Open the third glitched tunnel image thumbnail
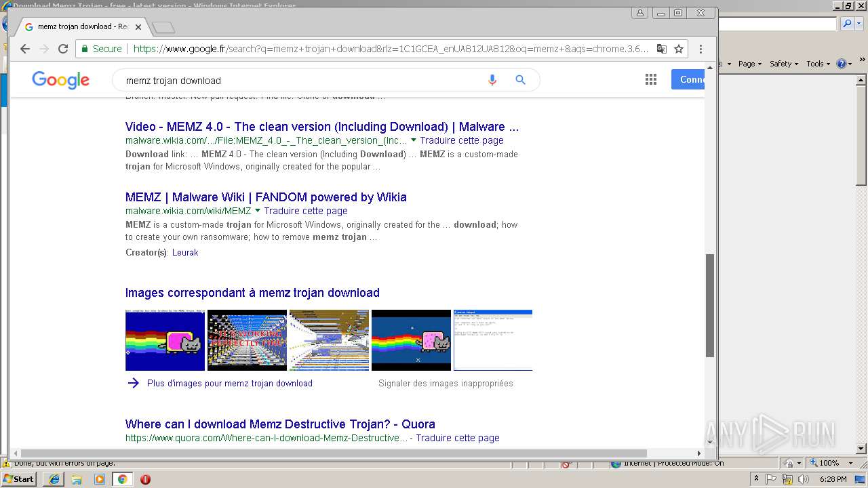The width and height of the screenshot is (868, 488). [x=329, y=340]
